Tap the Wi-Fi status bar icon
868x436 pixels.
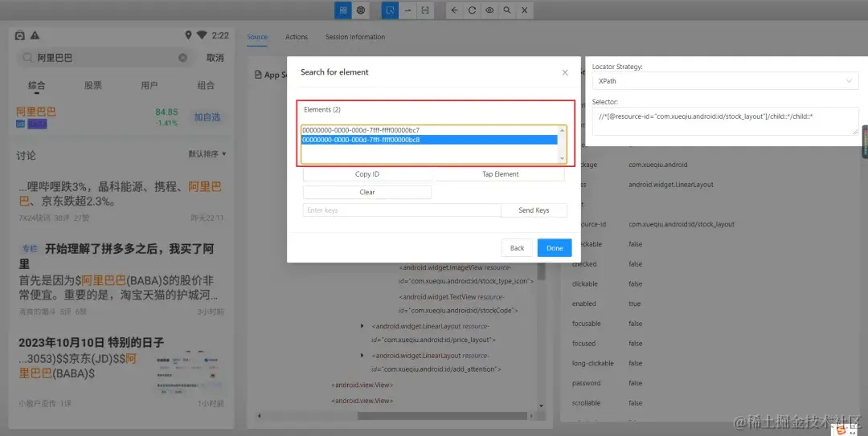click(x=202, y=35)
